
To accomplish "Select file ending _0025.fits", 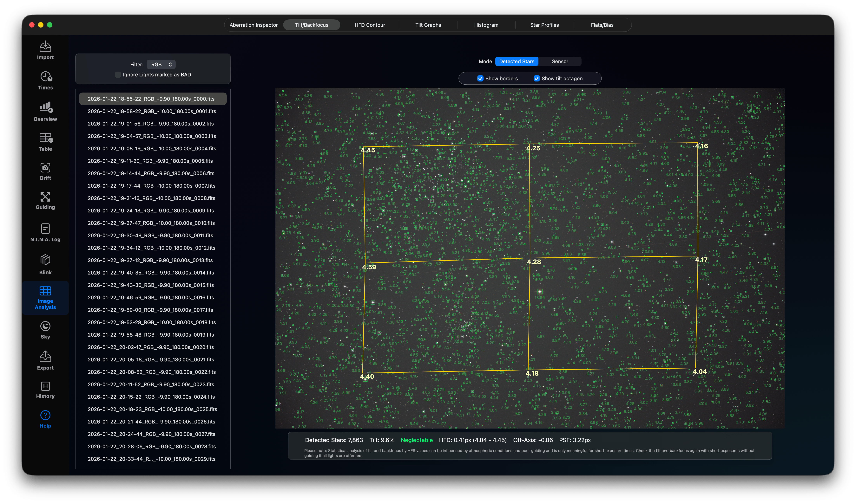I will (153, 409).
